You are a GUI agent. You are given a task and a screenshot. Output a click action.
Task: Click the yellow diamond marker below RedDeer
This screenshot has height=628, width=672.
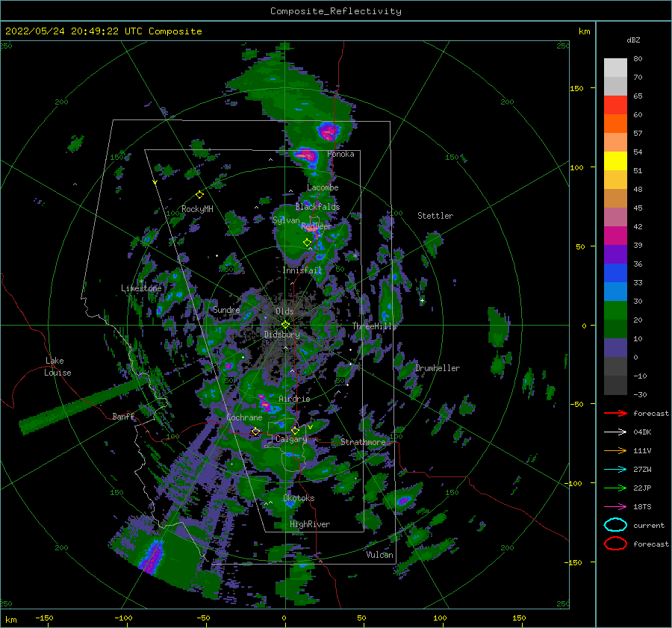pyautogui.click(x=308, y=243)
